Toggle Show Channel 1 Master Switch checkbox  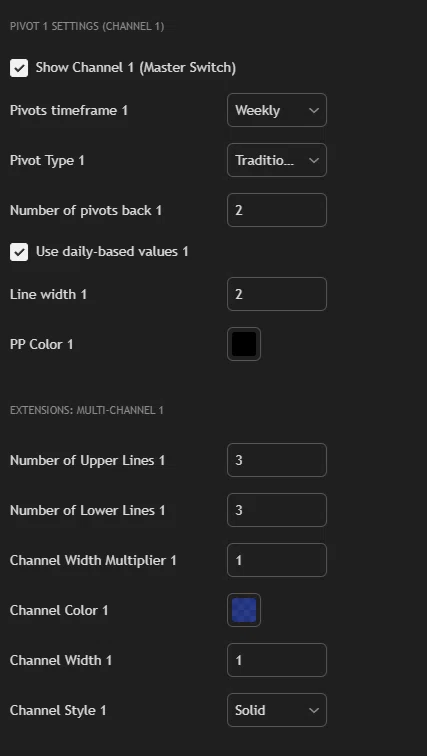tap(19, 68)
